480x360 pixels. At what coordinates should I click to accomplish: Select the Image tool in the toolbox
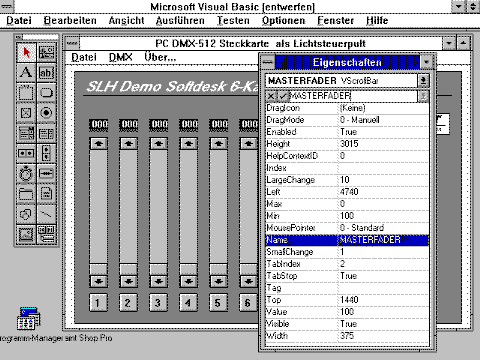point(26,234)
